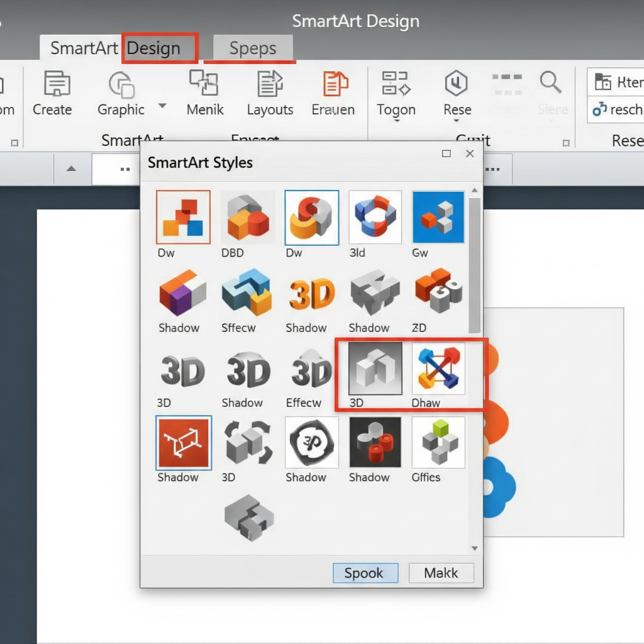Viewport: 644px width, 644px height.
Task: Select the gray 3D style thumbnail
Action: 375,369
